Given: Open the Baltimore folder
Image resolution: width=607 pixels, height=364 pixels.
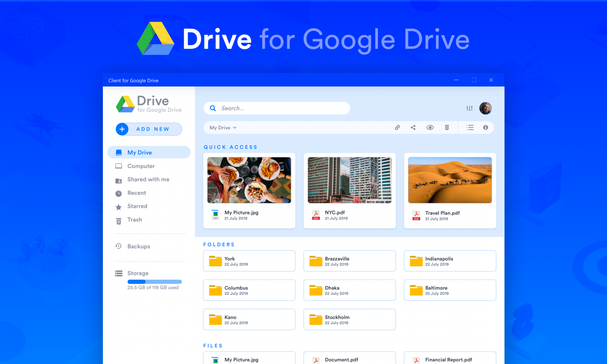Looking at the screenshot, I should click(x=450, y=290).
